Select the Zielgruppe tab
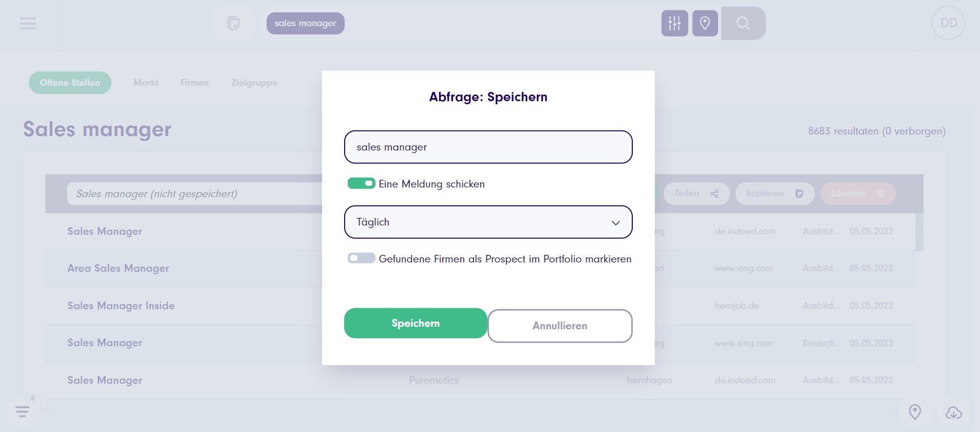This screenshot has height=432, width=980. (254, 83)
